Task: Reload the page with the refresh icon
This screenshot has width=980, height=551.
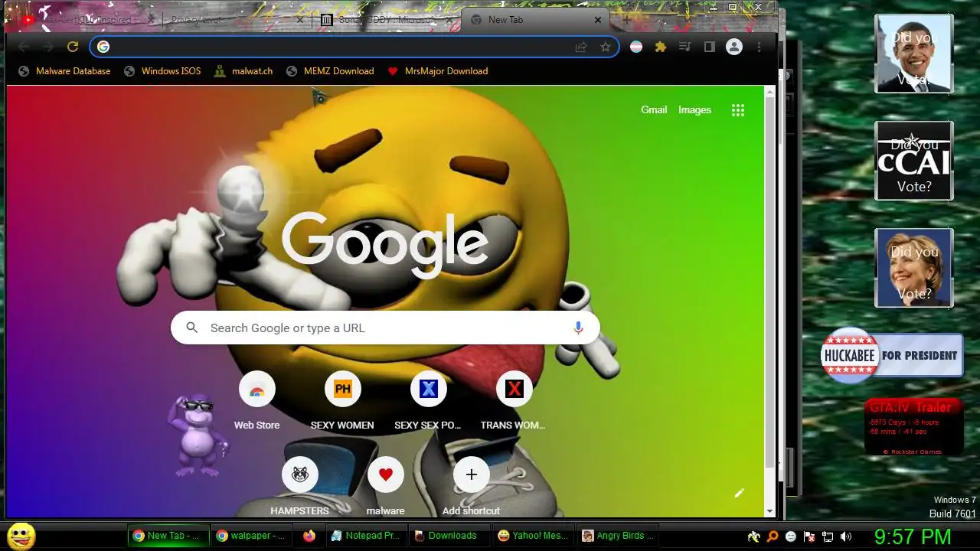Action: coord(73,47)
